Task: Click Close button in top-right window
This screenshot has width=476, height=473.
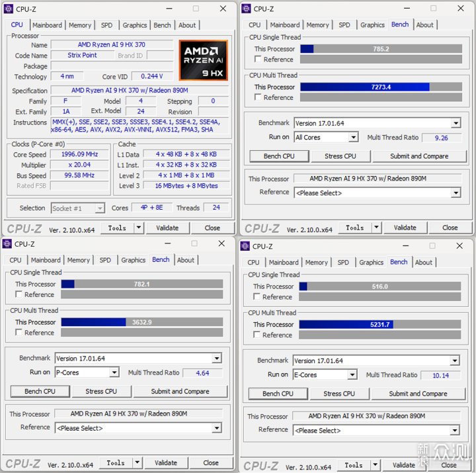Action: coord(450,227)
